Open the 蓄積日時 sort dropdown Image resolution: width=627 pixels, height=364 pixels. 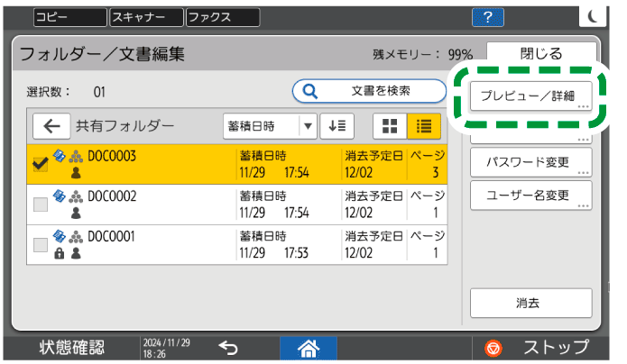(x=270, y=126)
